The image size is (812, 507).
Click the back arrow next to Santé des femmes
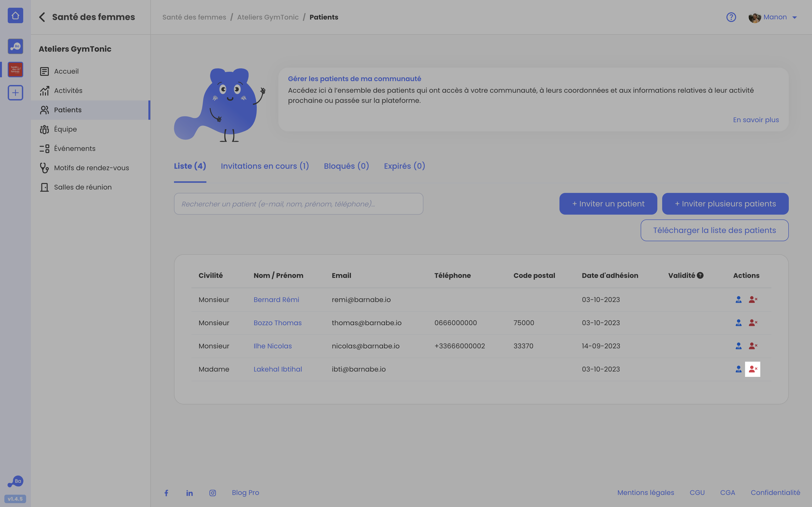[x=42, y=17]
